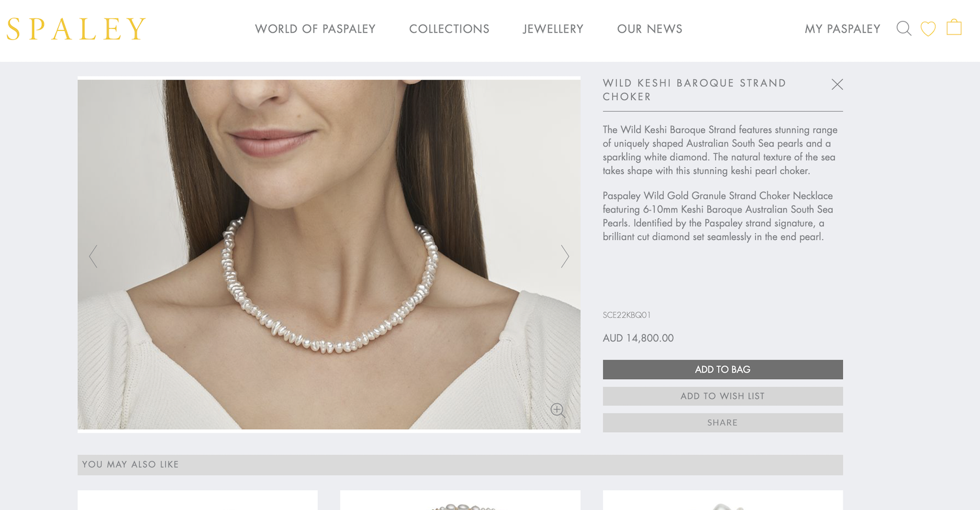Open the search magnifier icon
This screenshot has height=510, width=980.
pyautogui.click(x=904, y=28)
